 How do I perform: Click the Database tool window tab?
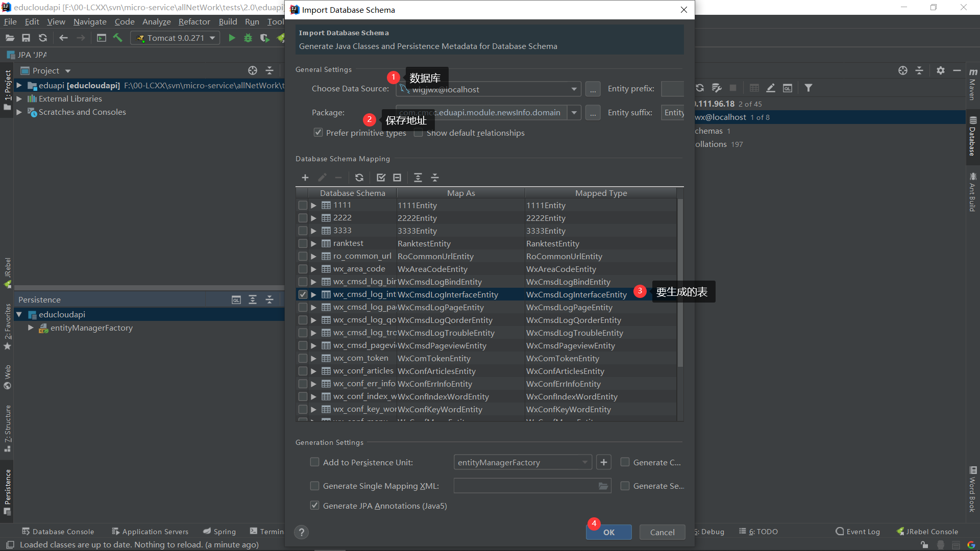pyautogui.click(x=972, y=136)
